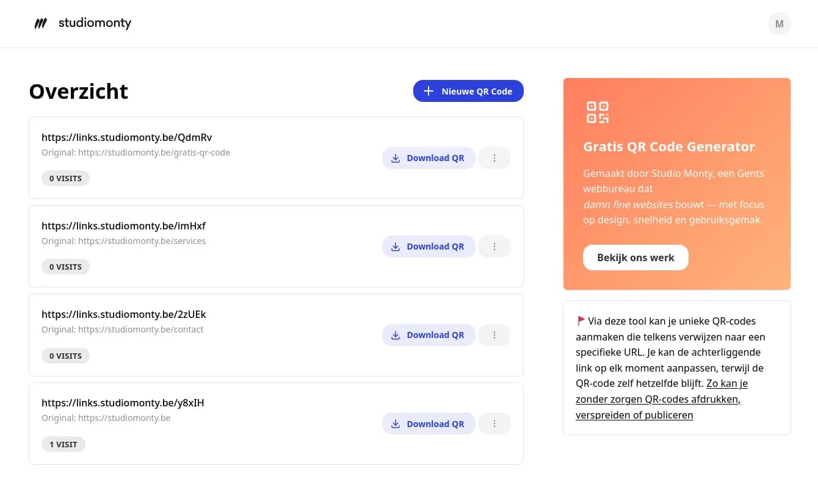The width and height of the screenshot is (818, 504).
Task: Open the three-dot menu for the 2zUEk link
Action: pos(494,334)
